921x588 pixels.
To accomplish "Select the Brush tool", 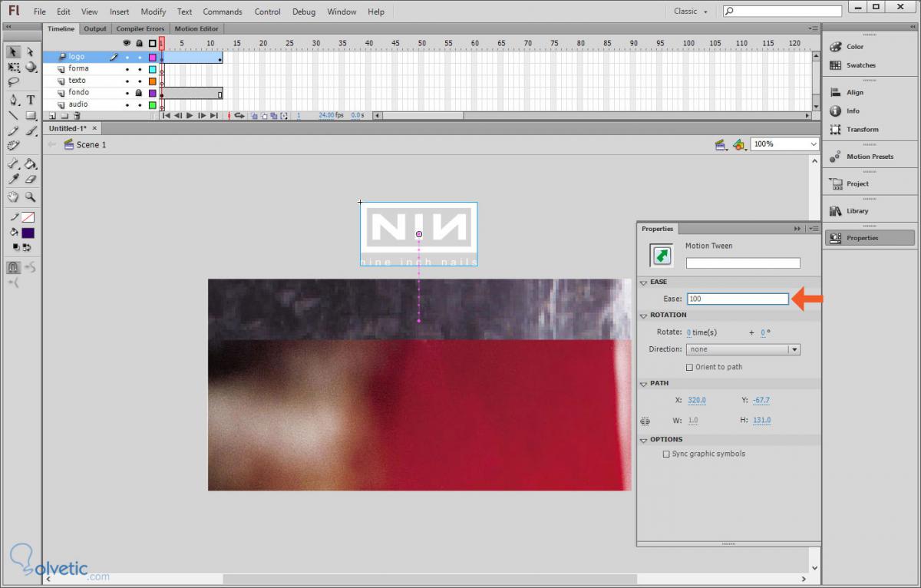I will pos(31,130).
